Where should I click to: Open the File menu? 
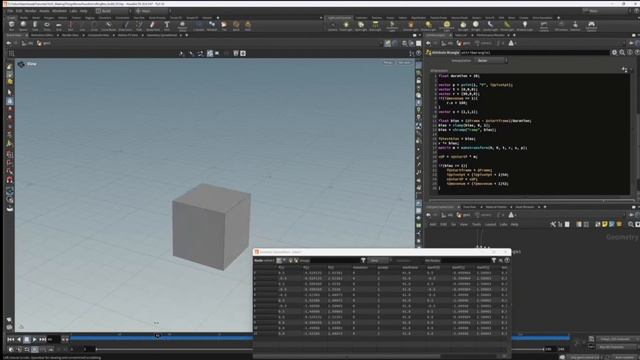10,11
